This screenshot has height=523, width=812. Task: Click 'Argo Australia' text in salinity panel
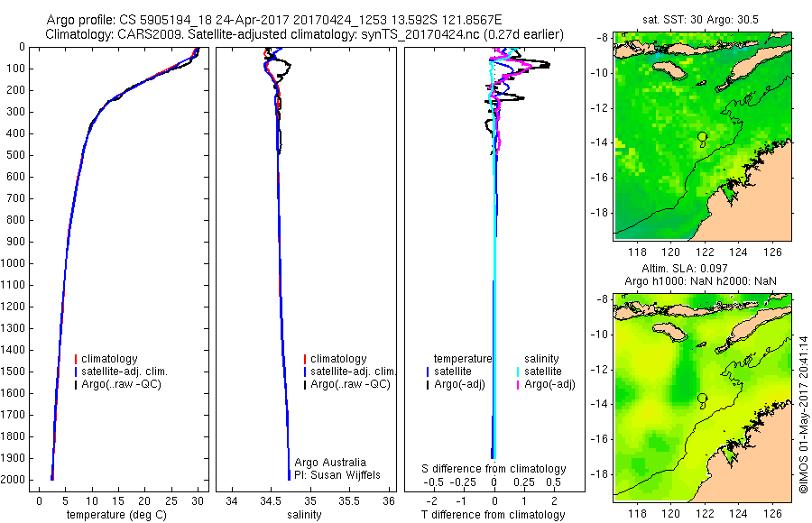point(330,463)
